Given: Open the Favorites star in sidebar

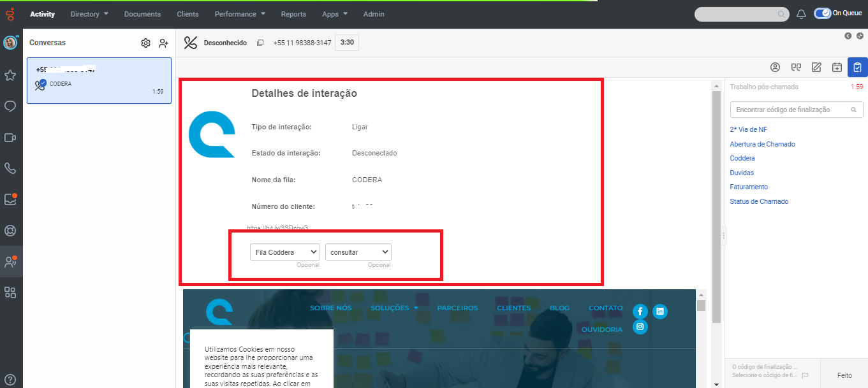Looking at the screenshot, I should click(x=10, y=75).
